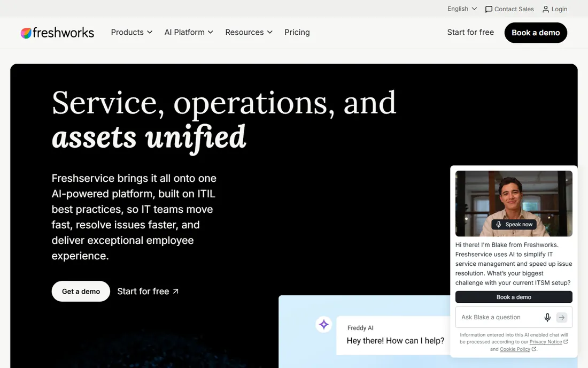Expand the Resources menu
Image resolution: width=588 pixels, height=368 pixels.
coord(249,32)
